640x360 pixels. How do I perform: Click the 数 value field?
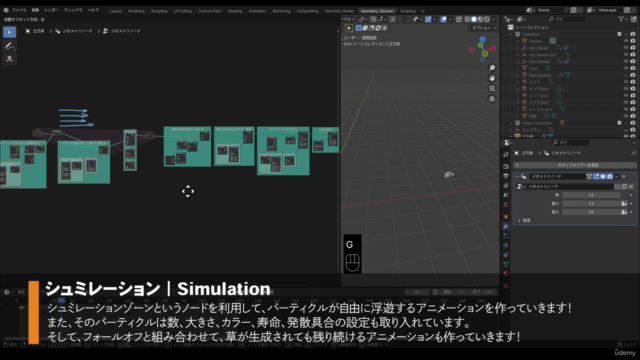pos(591,195)
